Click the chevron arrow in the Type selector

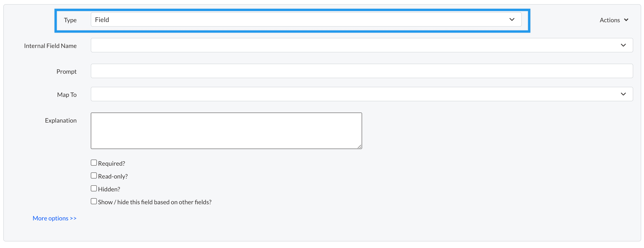click(512, 19)
